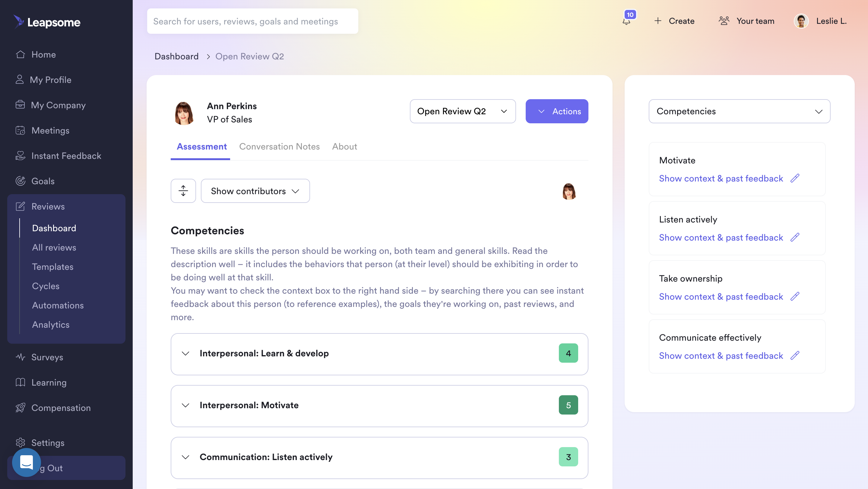Select the Goals icon in the sidebar
Image resolution: width=868 pixels, height=489 pixels.
click(20, 181)
